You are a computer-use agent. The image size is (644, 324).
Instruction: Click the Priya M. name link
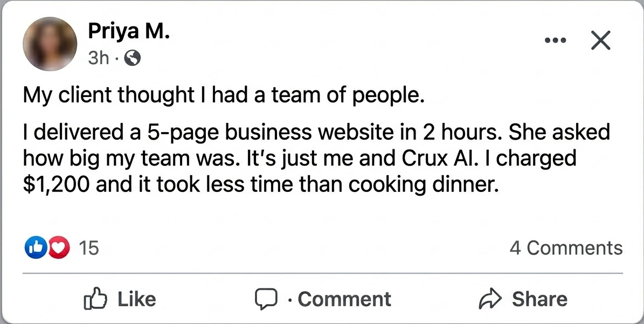point(129,33)
